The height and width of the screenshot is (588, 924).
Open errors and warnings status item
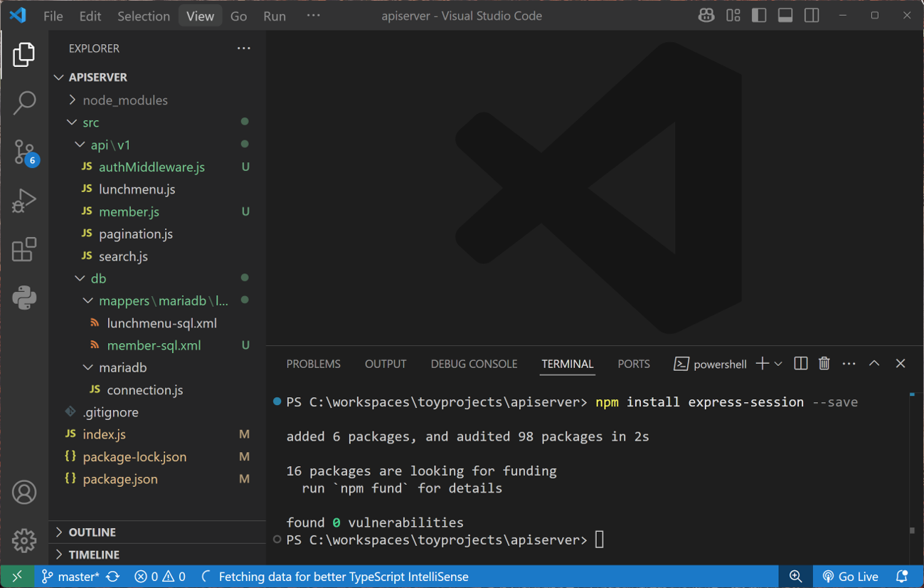click(x=160, y=577)
